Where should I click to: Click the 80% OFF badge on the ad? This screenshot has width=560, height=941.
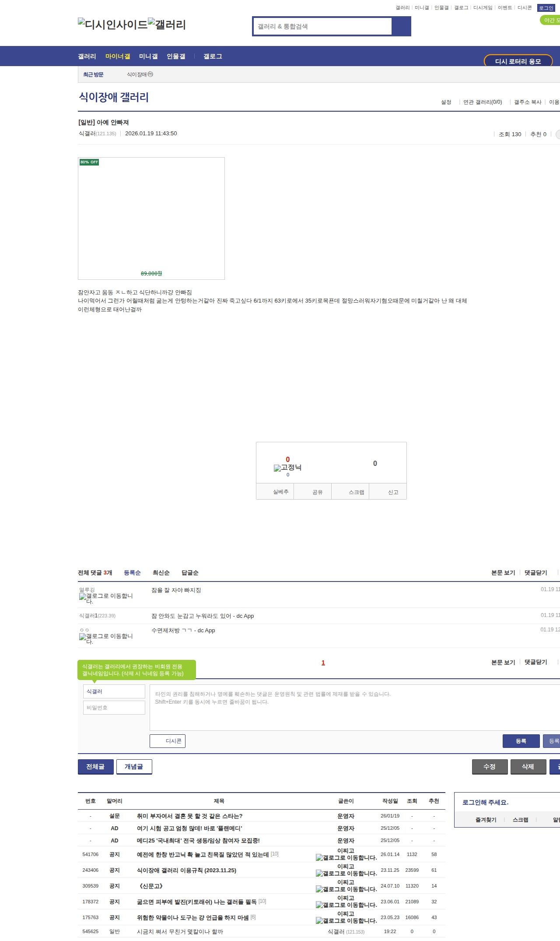click(89, 162)
